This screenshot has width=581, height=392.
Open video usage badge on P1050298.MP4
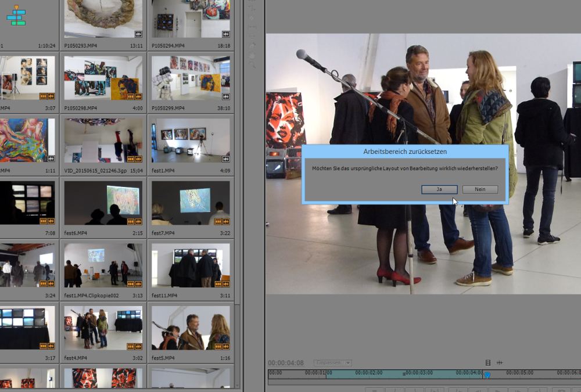tap(131, 97)
